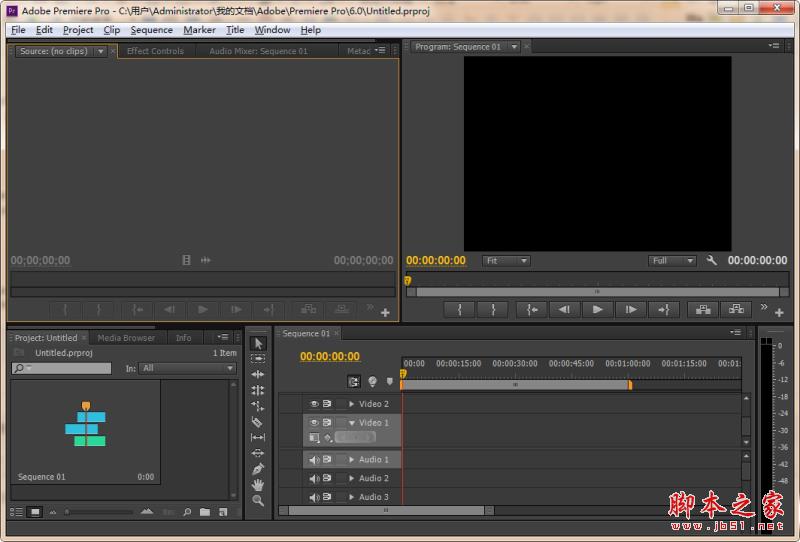Create a new bin in Project panel
Image resolution: width=800 pixels, height=542 pixels.
point(205,512)
